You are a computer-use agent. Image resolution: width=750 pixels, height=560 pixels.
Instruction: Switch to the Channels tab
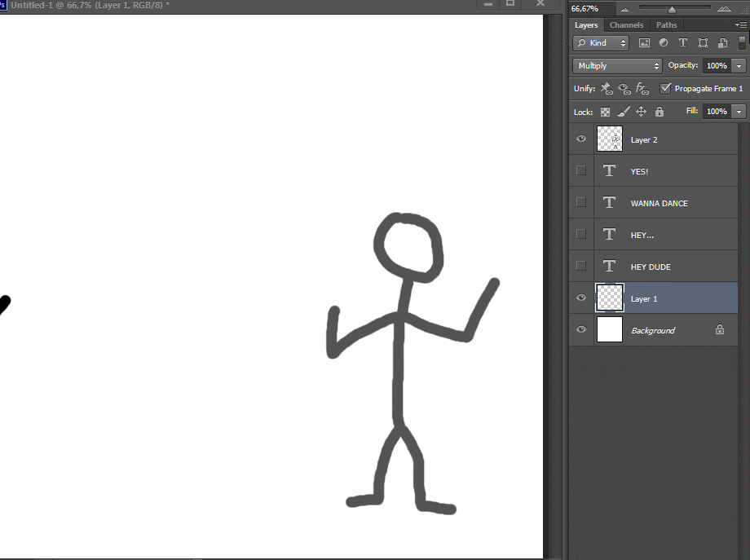[x=626, y=25]
